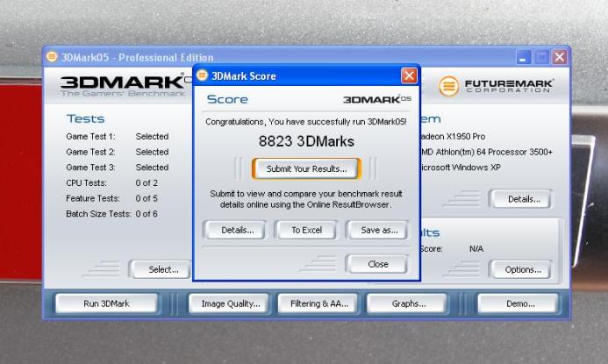This screenshot has width=608, height=364.
Task: Click Athlon 64 Processor 3500+ text
Action: click(x=487, y=152)
